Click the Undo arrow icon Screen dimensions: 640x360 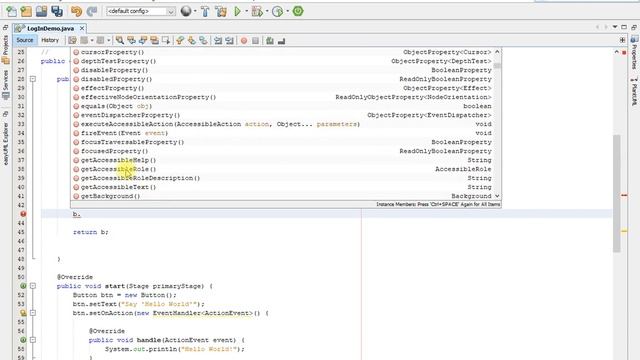76,11
